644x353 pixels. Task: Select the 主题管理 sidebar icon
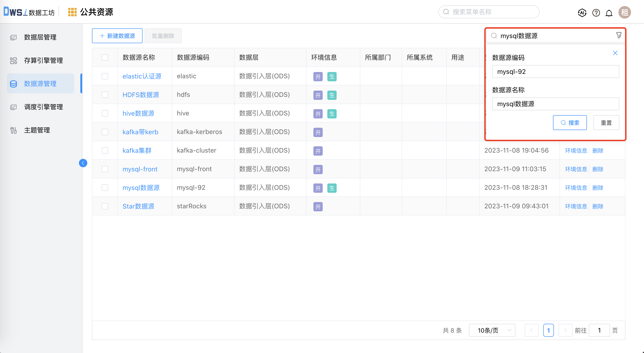click(13, 130)
